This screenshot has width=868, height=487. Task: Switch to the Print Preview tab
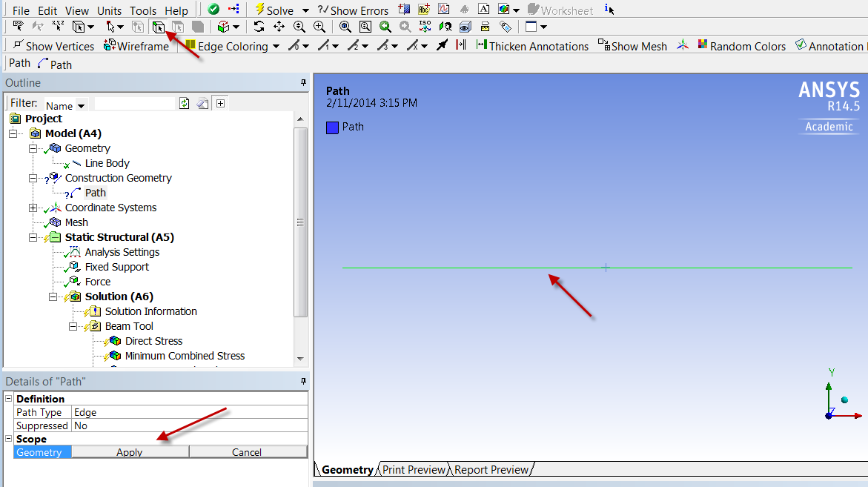point(414,469)
